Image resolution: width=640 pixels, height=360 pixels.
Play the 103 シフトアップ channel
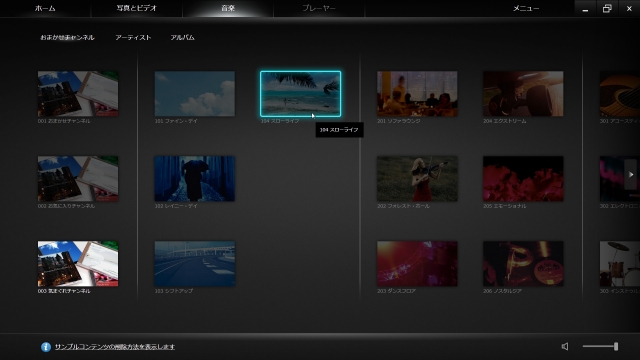195,264
